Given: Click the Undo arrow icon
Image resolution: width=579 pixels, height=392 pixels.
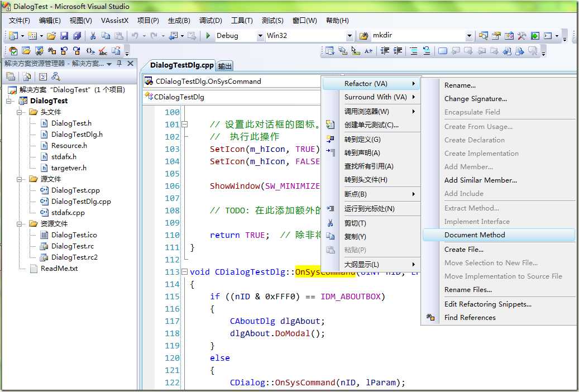Looking at the screenshot, I should tap(135, 36).
